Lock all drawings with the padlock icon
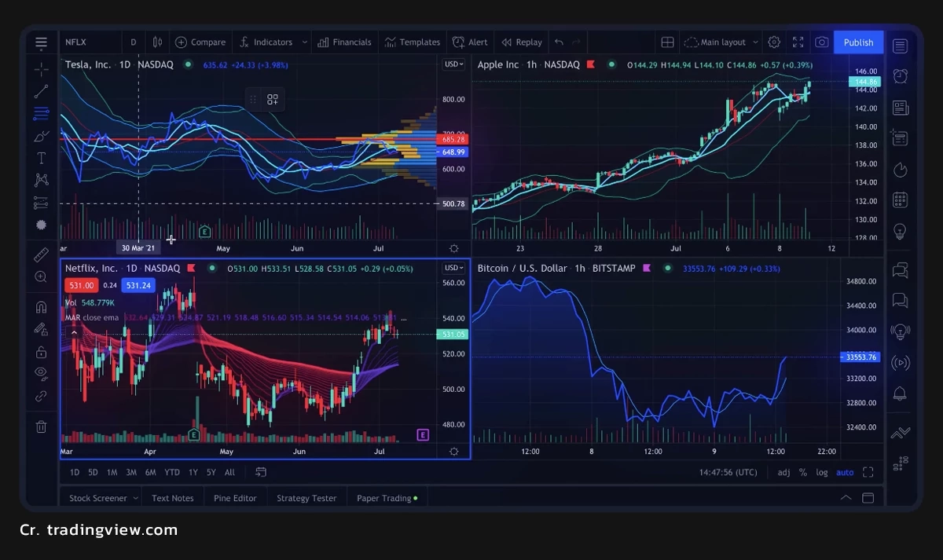Image resolution: width=943 pixels, height=560 pixels. point(41,351)
